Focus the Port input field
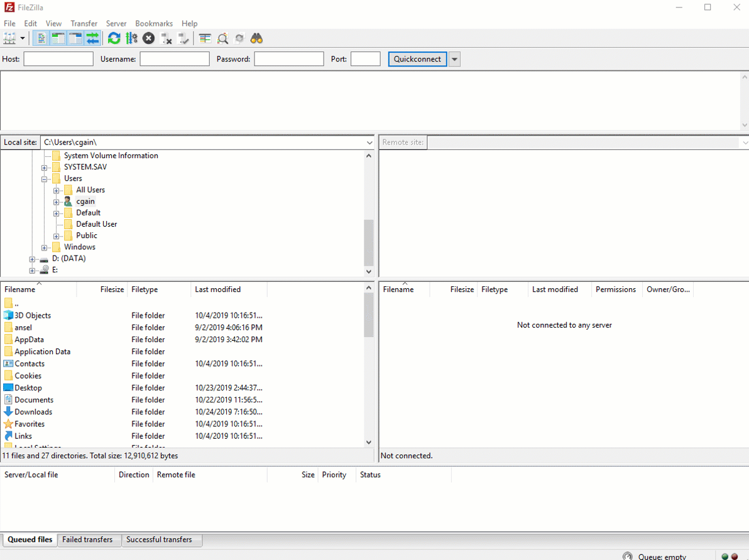Viewport: 749px width, 560px height. (x=366, y=59)
